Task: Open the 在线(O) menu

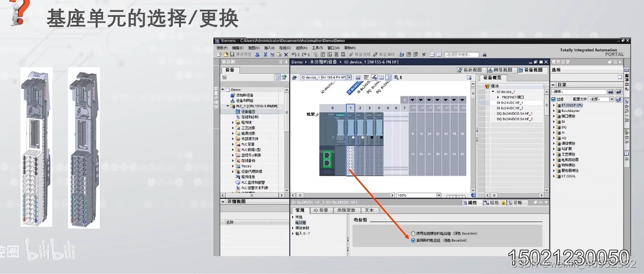Action: pyautogui.click(x=285, y=48)
